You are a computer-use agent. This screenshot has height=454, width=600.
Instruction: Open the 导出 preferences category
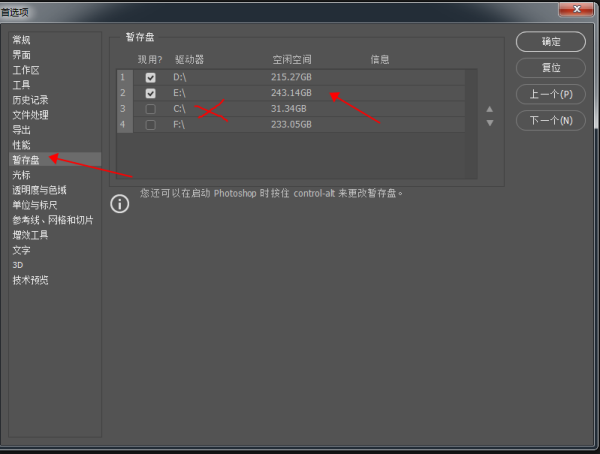point(21,130)
